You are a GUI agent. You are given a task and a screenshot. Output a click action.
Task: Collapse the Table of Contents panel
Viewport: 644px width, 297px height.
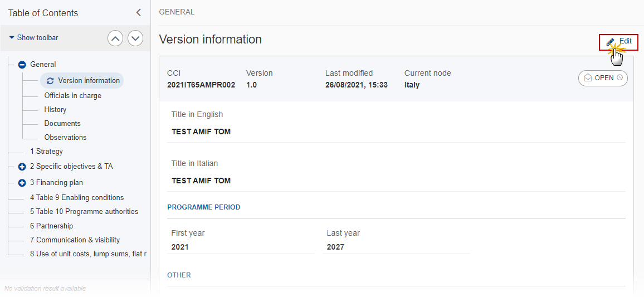139,13
